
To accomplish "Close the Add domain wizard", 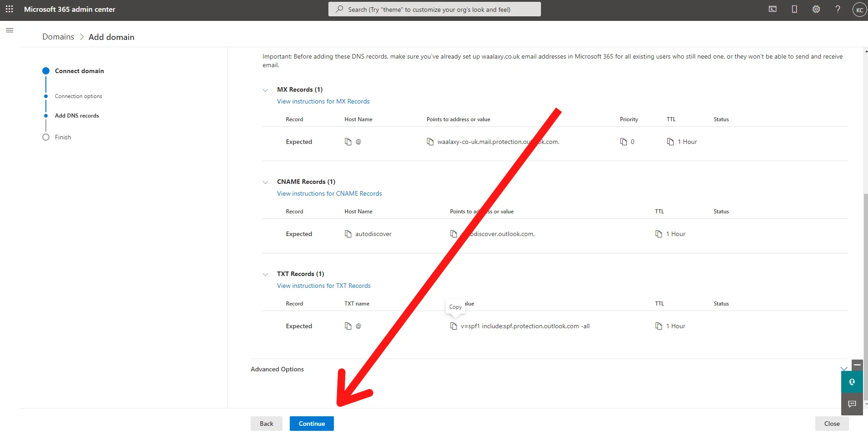I will (832, 424).
